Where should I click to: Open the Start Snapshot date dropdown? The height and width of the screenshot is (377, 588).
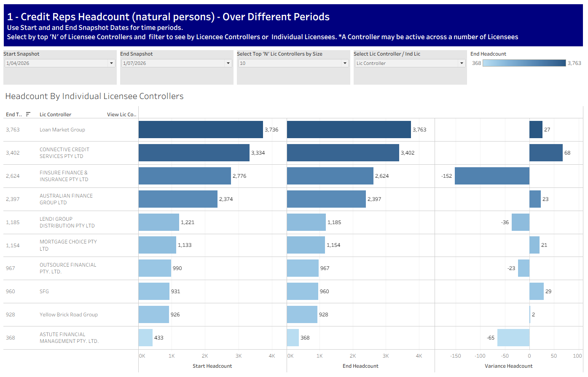pyautogui.click(x=59, y=63)
